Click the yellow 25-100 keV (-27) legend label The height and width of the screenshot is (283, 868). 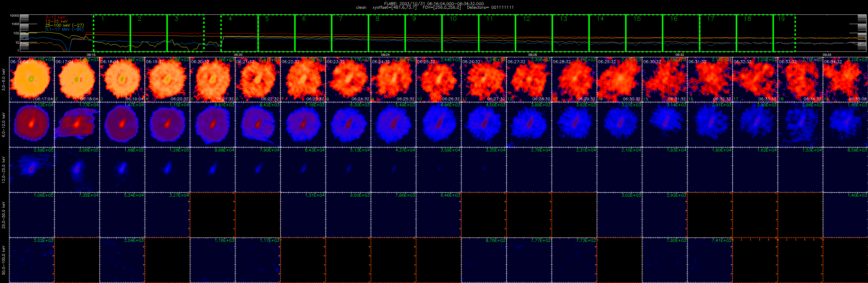pyautogui.click(x=64, y=25)
